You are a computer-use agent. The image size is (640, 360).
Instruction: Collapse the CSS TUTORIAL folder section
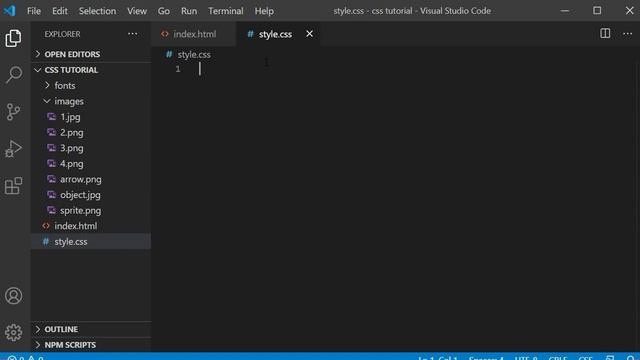[91, 70]
